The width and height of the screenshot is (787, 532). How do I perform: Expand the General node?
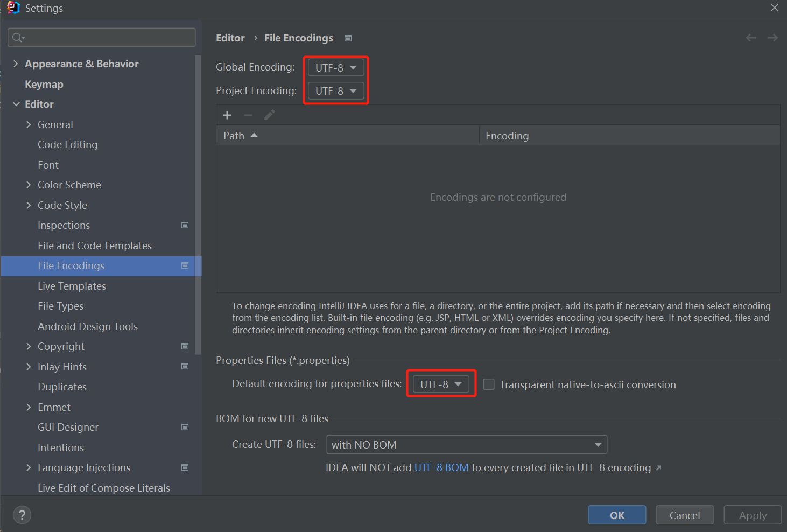point(29,124)
